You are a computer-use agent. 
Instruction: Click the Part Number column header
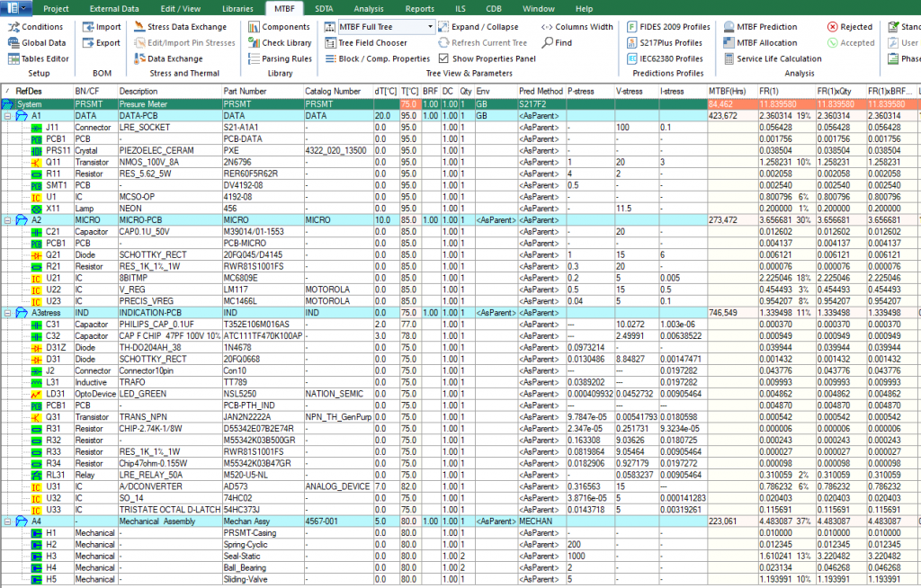pyautogui.click(x=263, y=92)
